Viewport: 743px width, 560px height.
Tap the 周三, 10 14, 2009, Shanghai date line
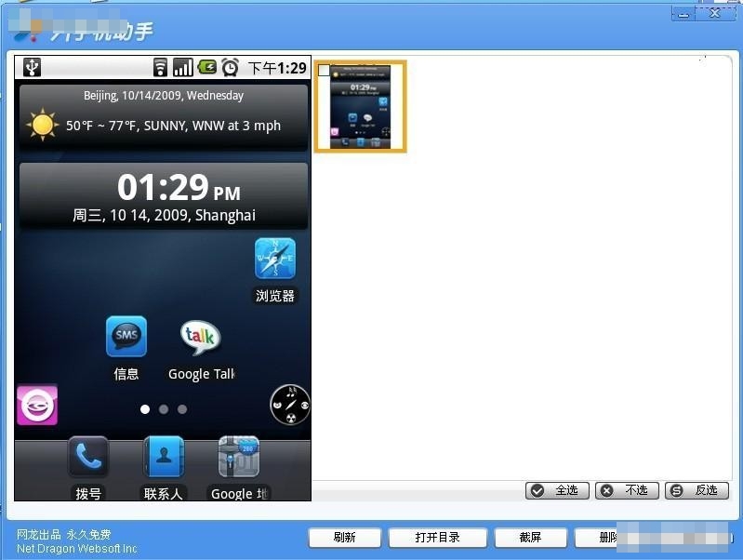164,215
